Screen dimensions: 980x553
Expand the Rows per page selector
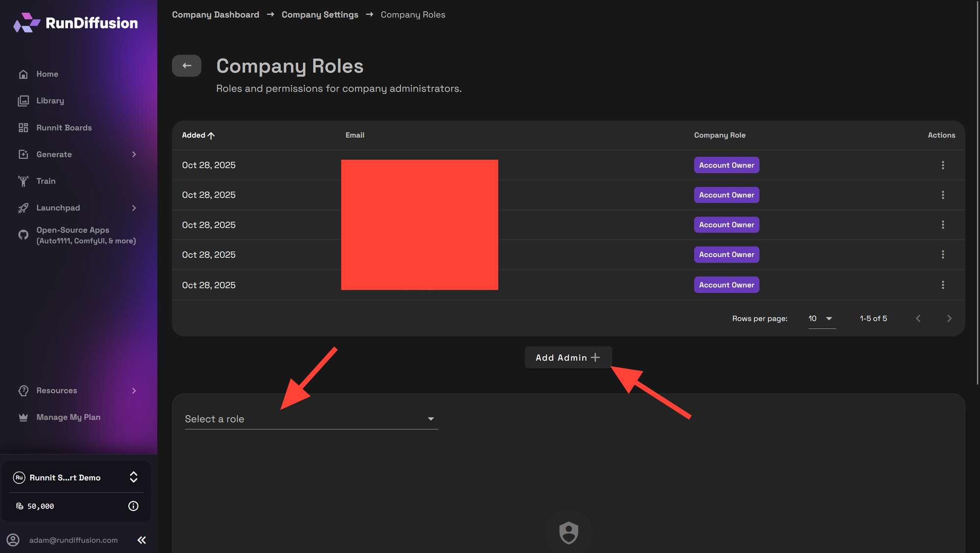click(x=821, y=318)
